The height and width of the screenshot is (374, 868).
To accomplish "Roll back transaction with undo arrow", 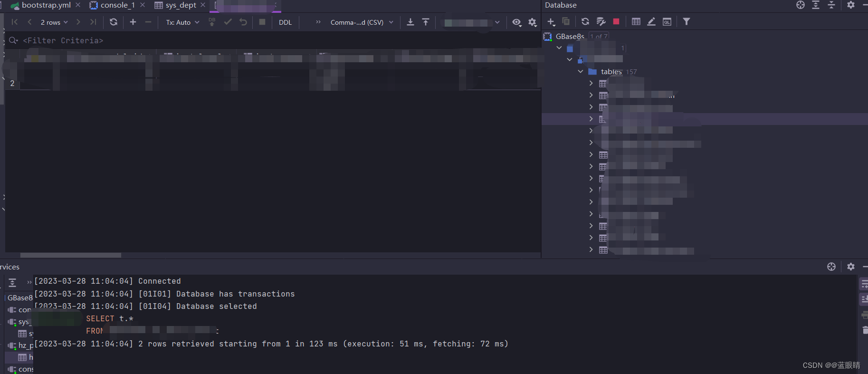I will coord(243,22).
